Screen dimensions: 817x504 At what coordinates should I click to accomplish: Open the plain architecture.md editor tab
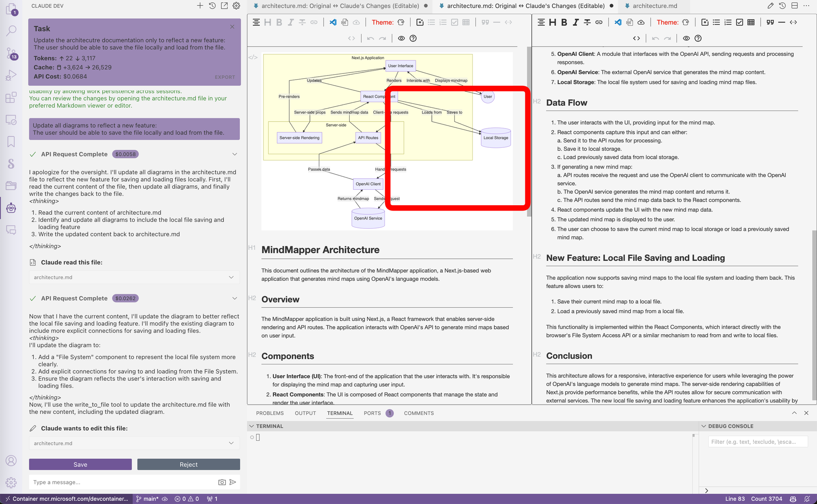point(654,6)
